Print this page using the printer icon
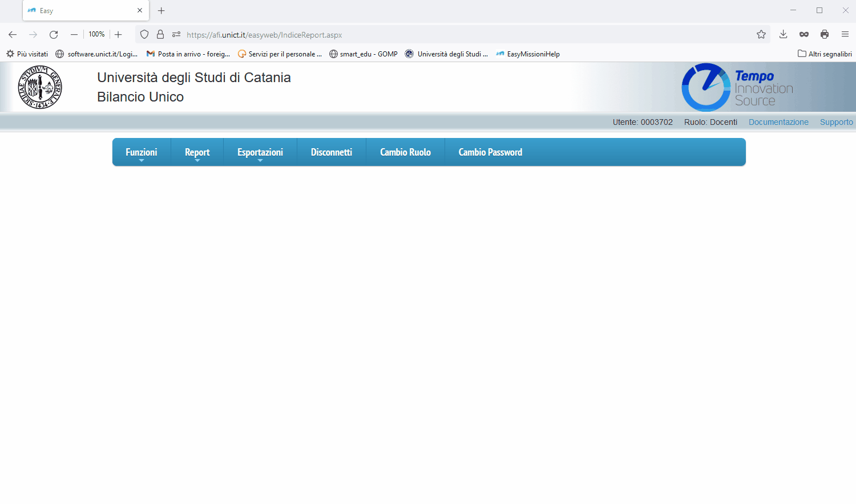This screenshot has height=504, width=856. point(825,35)
